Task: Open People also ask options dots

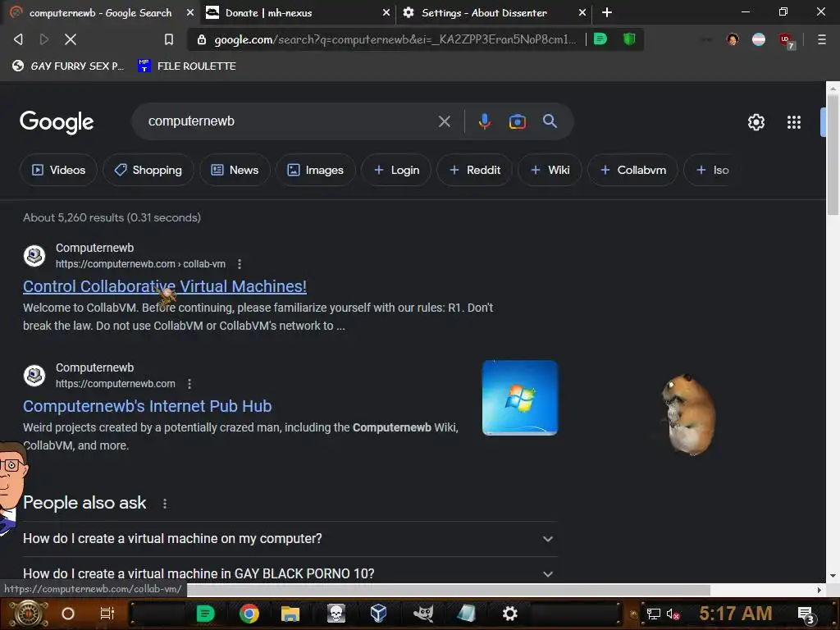Action: [165, 504]
